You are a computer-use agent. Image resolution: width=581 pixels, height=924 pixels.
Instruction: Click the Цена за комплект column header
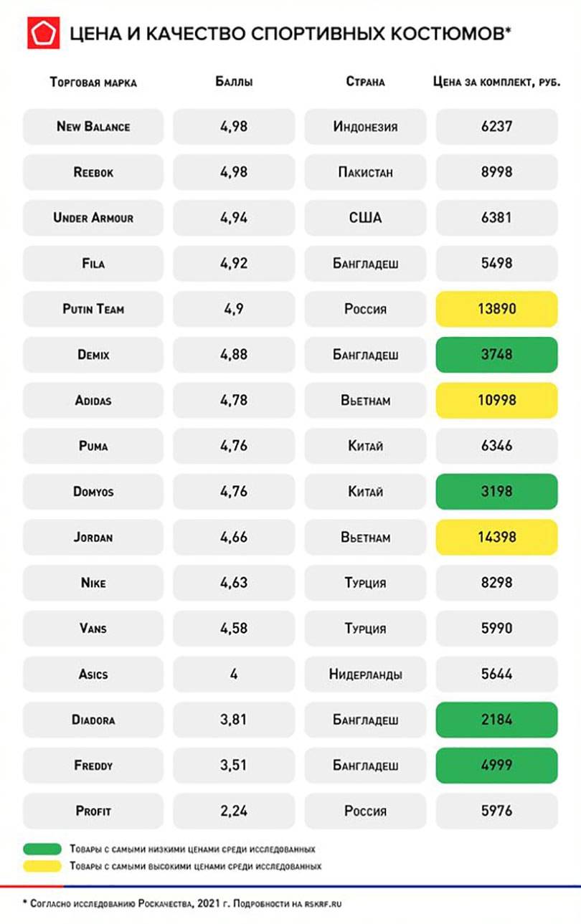coord(497,82)
